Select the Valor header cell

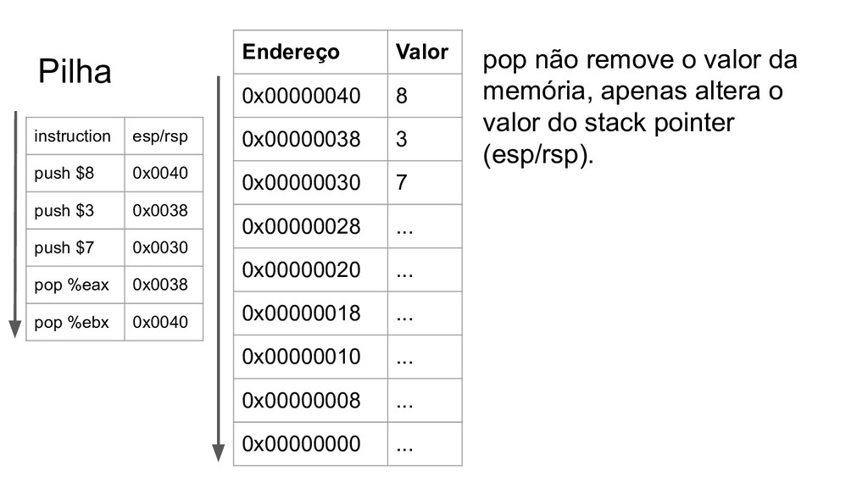(x=425, y=52)
